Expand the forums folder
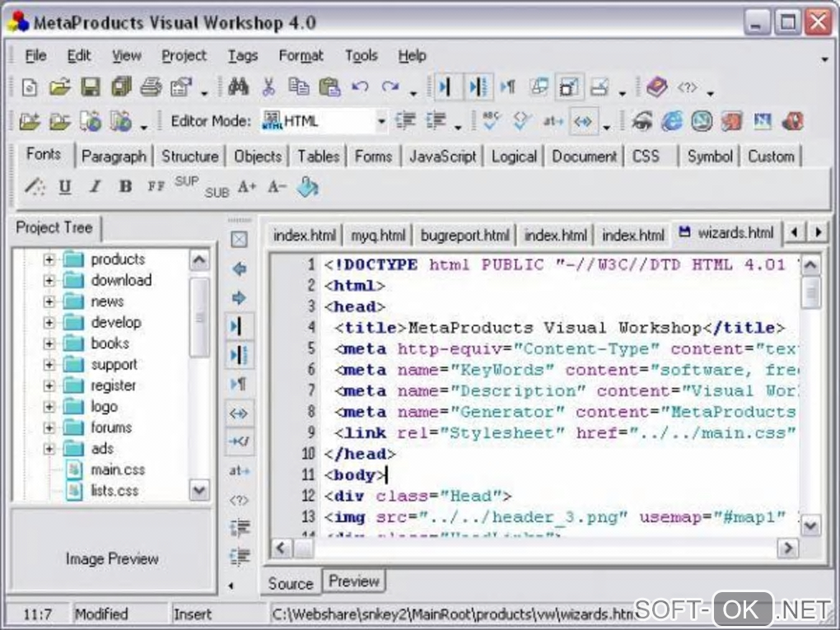This screenshot has width=840, height=630. 49,427
